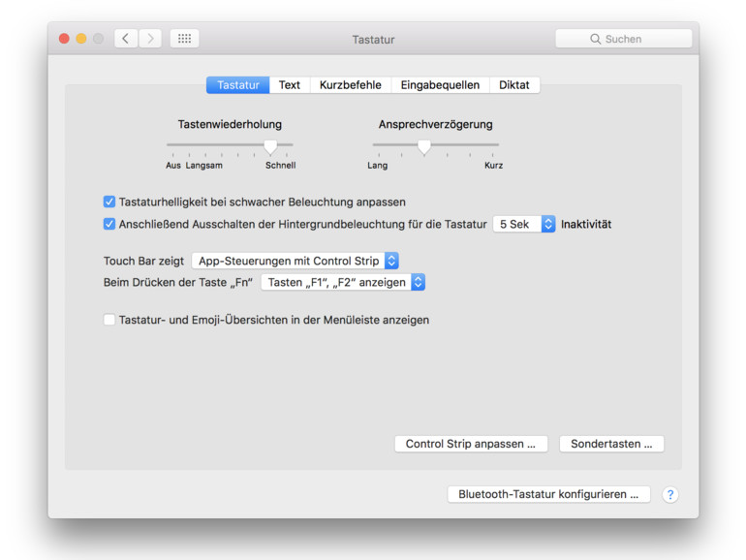746x560 pixels.
Task: Close the Tastatur window with the red button
Action: (64, 39)
